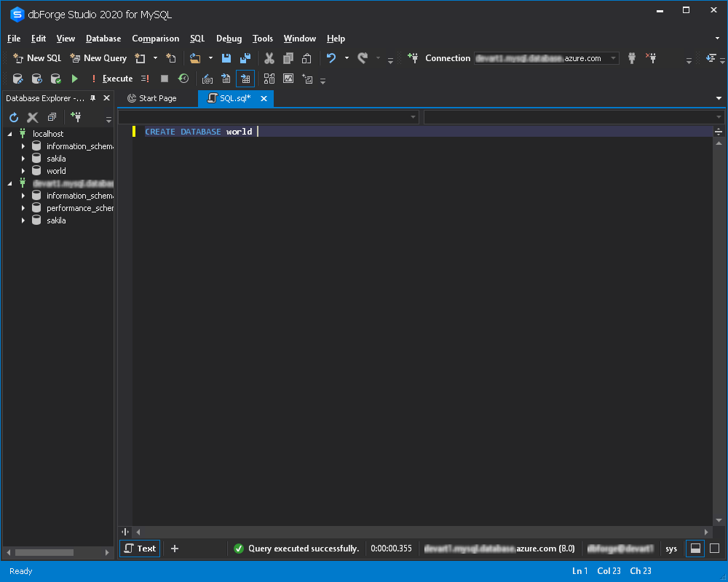
Task: Select the world database item under localhost
Action: click(x=56, y=171)
